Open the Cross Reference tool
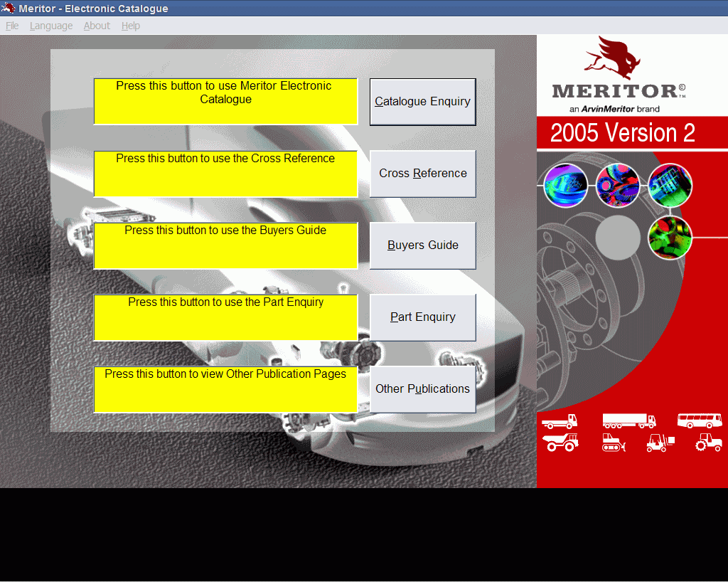Screen dimensions: 728x582 pos(422,173)
